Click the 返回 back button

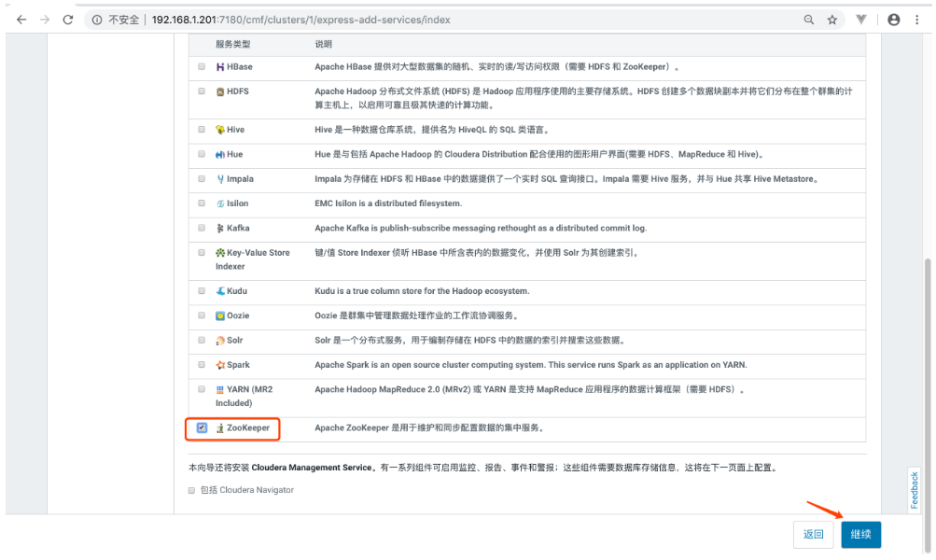[x=813, y=534]
